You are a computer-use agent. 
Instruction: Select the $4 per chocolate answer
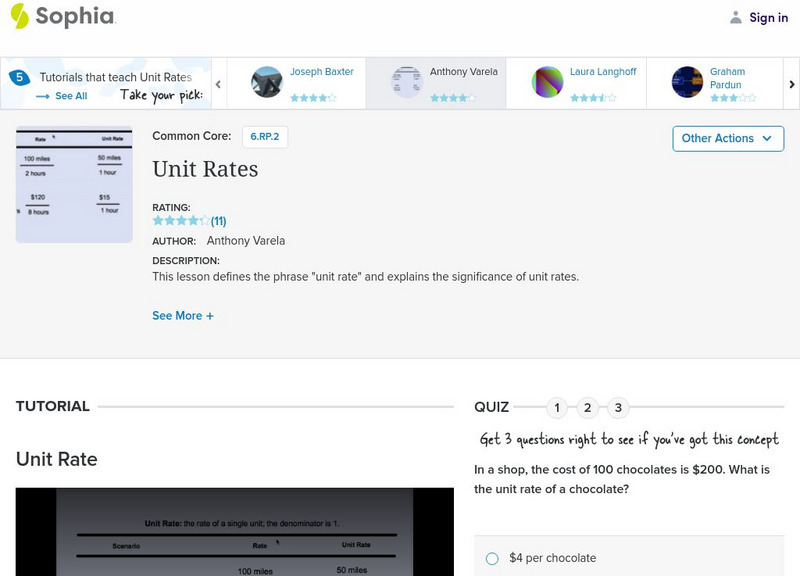492,558
